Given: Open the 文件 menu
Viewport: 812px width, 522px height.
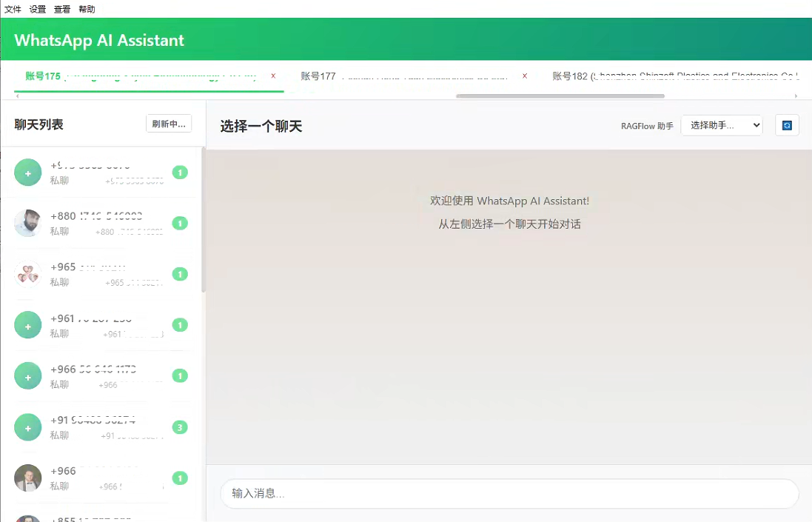Looking at the screenshot, I should click(13, 9).
